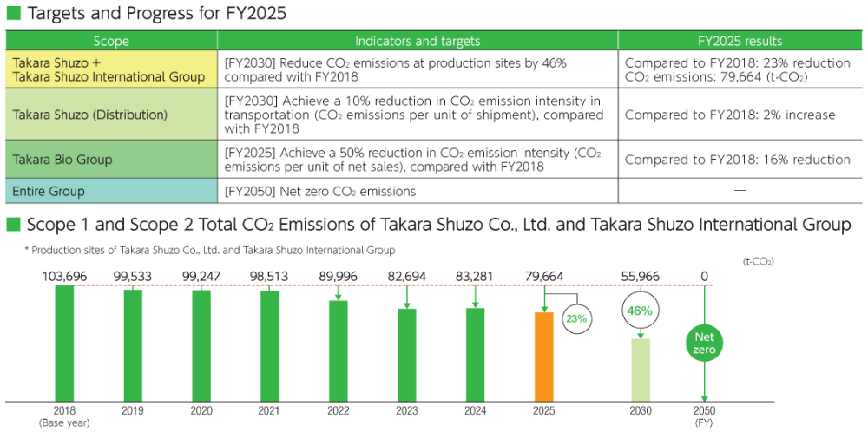Select the 'Takara Shuzo (Distribution)' scope cell
Screen dimensions: 868x432
(111, 114)
